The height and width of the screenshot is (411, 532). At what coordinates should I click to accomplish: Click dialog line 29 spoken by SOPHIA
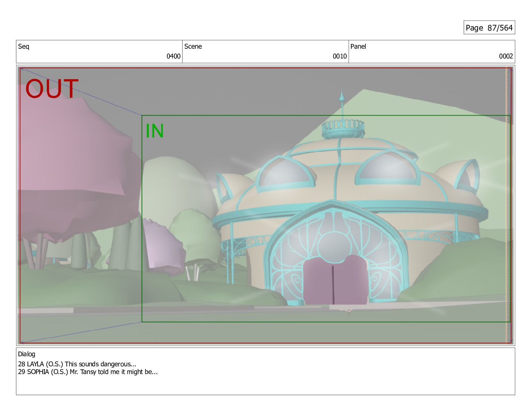point(88,372)
